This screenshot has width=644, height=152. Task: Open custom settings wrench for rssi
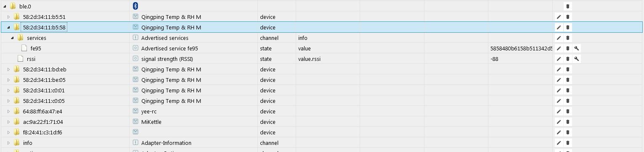tap(577, 59)
